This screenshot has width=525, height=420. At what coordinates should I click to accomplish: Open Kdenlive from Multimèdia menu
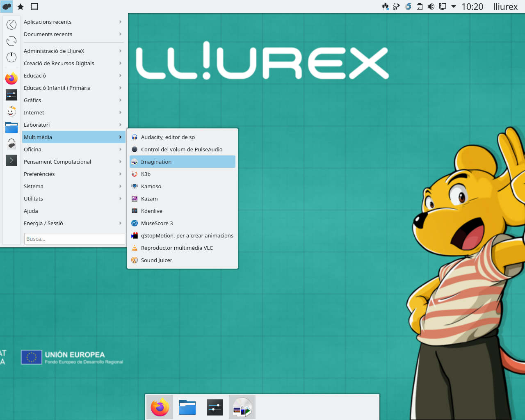152,211
